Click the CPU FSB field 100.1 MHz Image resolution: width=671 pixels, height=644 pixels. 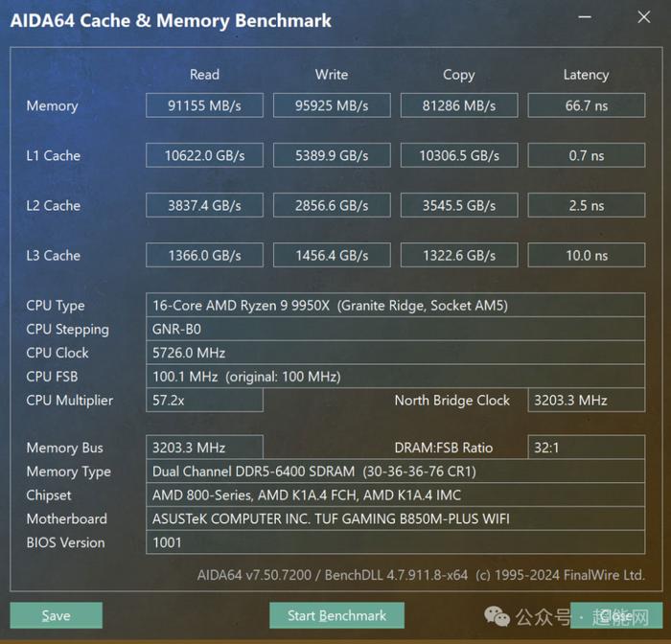395,377
